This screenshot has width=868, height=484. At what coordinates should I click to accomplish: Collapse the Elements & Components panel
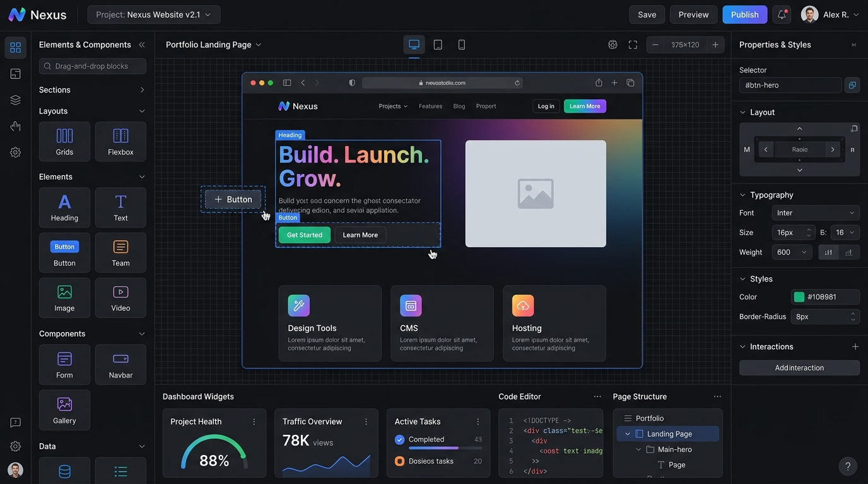[x=142, y=45]
